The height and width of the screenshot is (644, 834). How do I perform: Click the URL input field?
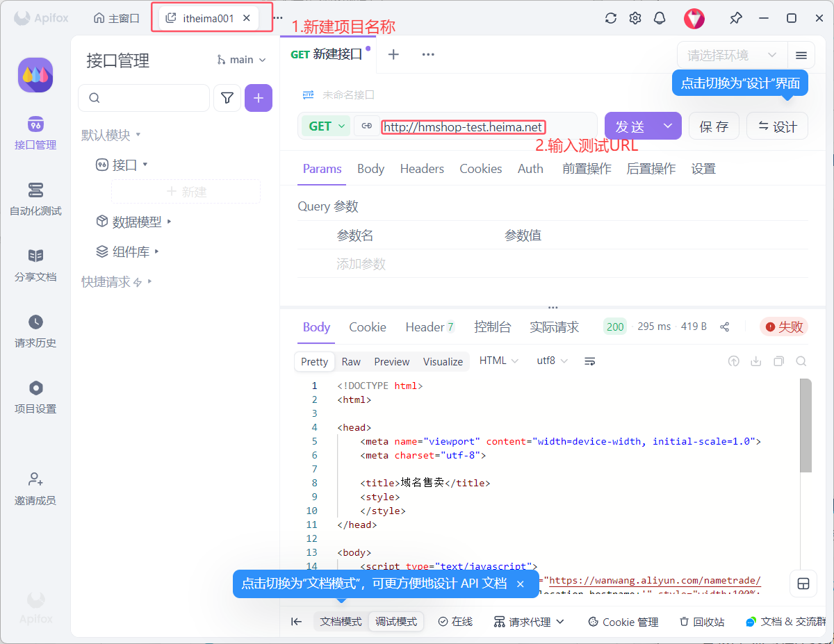tap(489, 126)
